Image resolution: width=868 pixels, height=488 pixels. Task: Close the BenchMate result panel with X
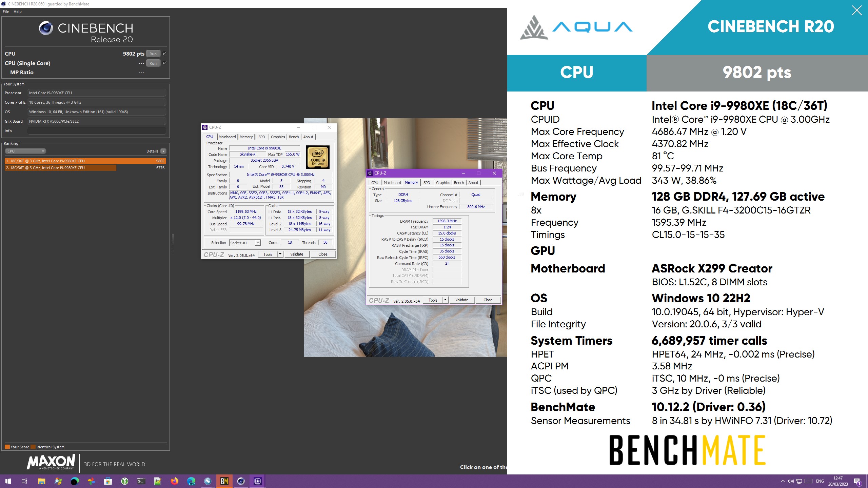click(x=857, y=11)
